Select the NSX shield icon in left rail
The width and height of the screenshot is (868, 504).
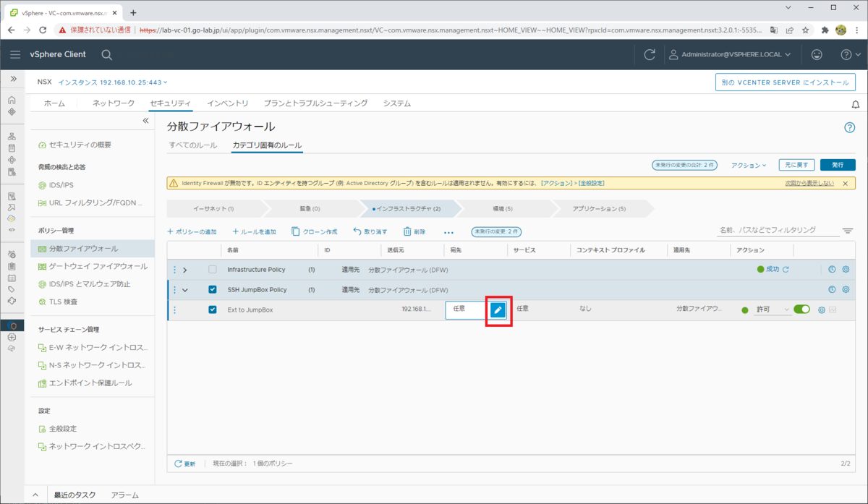pyautogui.click(x=12, y=325)
